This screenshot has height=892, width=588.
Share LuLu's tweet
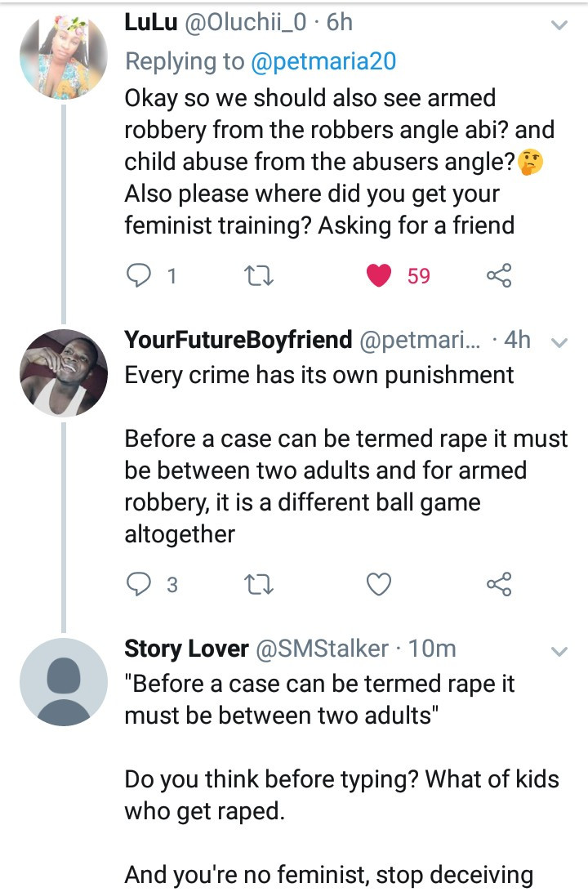coord(498,277)
